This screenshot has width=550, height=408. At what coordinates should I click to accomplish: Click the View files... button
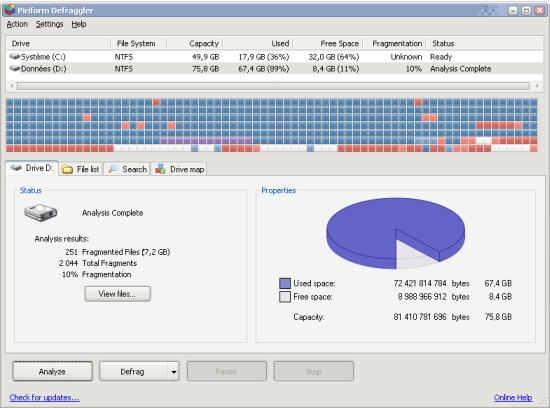click(118, 294)
